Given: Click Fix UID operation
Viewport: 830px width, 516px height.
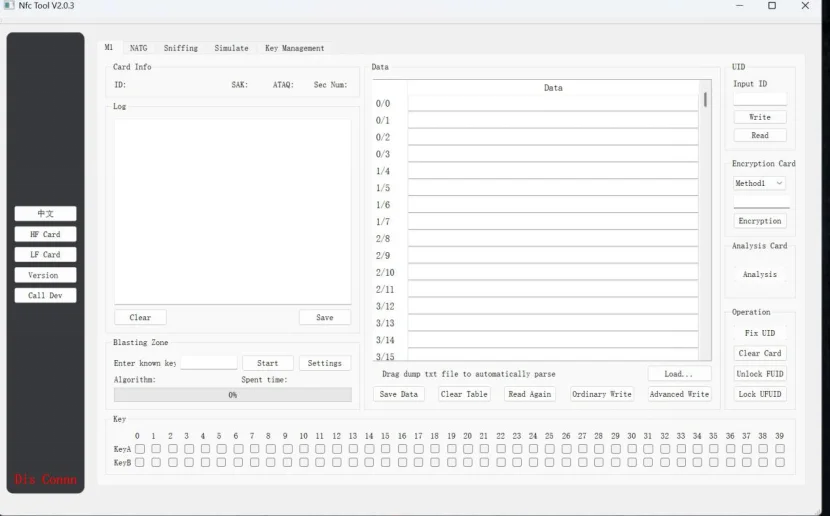Looking at the screenshot, I should click(x=760, y=333).
